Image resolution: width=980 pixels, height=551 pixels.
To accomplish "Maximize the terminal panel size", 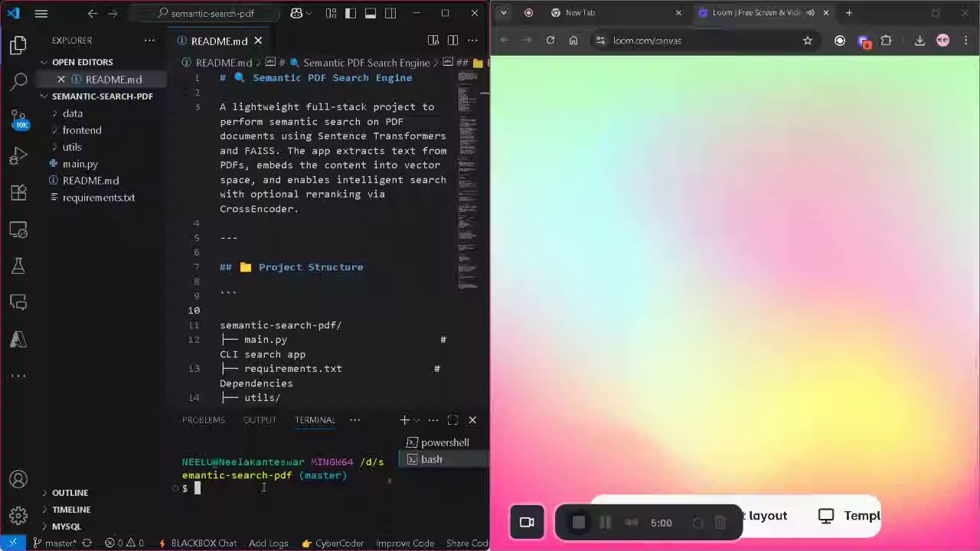I will click(x=452, y=420).
